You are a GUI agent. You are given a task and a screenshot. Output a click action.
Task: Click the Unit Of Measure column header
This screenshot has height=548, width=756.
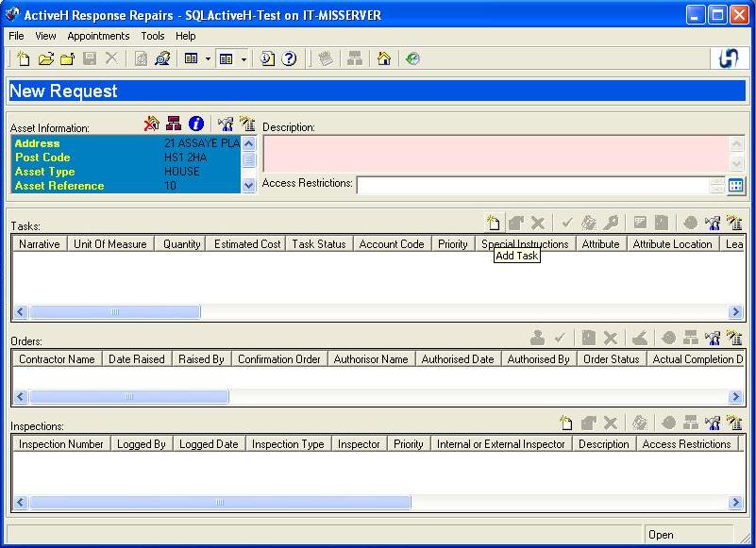click(x=110, y=244)
